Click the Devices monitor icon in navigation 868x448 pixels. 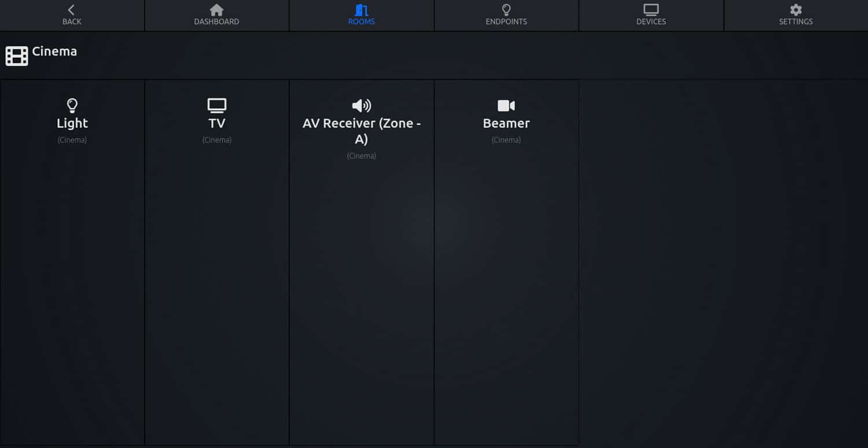(x=651, y=10)
